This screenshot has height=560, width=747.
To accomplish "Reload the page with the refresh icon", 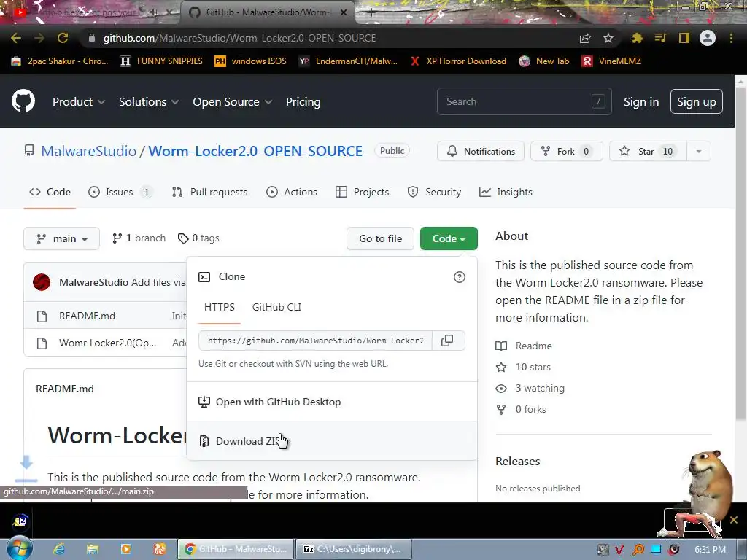I will 63,38.
